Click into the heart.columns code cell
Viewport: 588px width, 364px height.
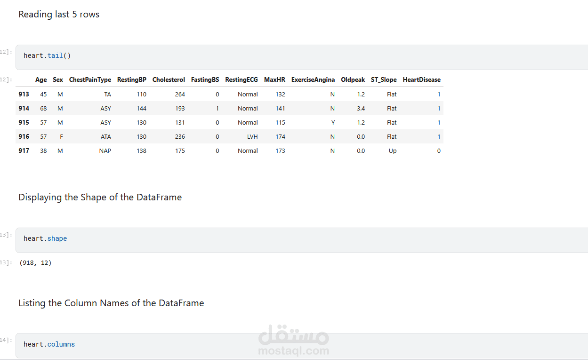pos(301,345)
